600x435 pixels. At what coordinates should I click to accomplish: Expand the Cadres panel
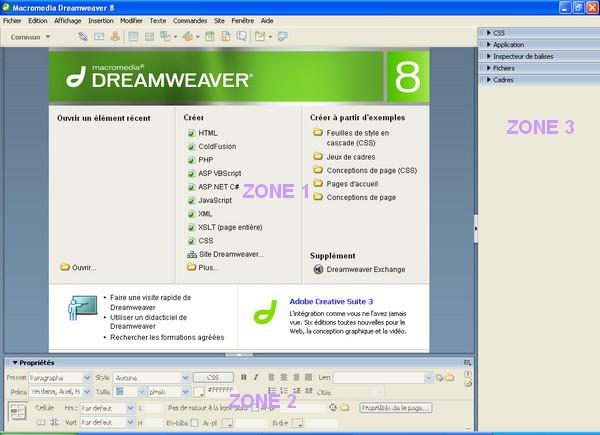pos(489,80)
